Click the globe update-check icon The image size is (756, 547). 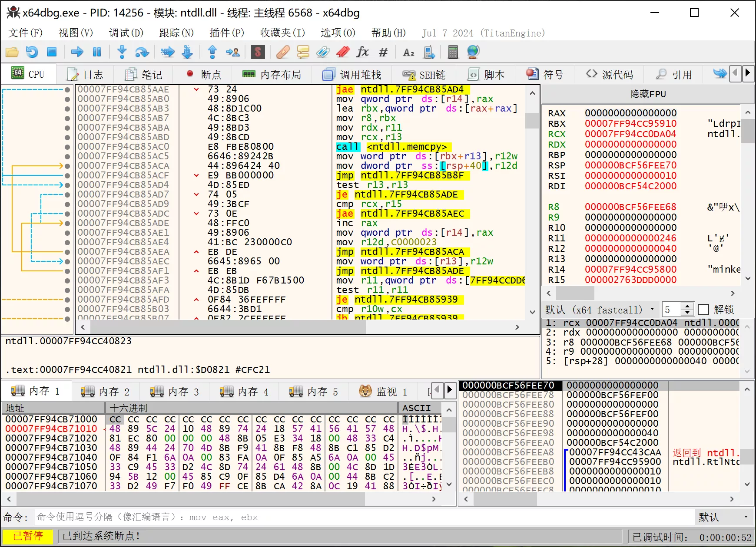point(473,52)
